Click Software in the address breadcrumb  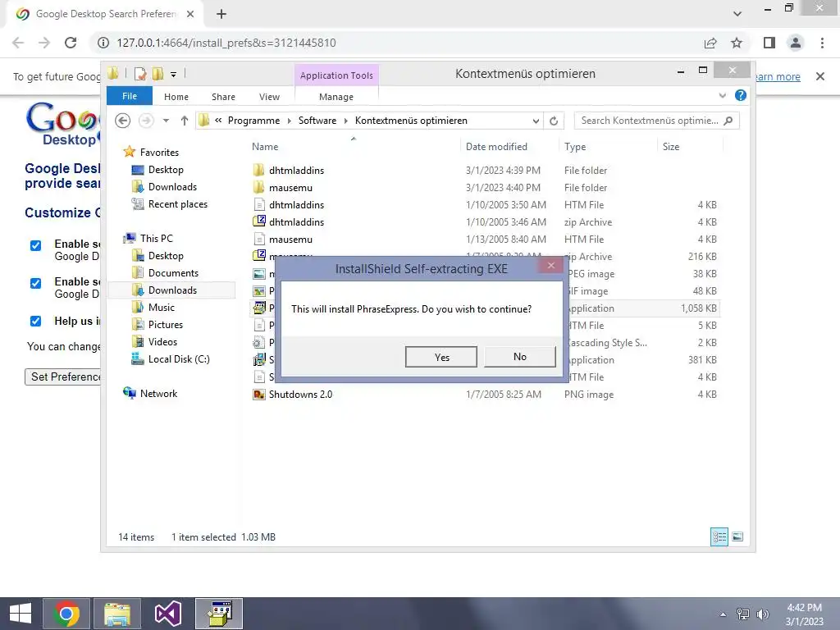coord(317,121)
